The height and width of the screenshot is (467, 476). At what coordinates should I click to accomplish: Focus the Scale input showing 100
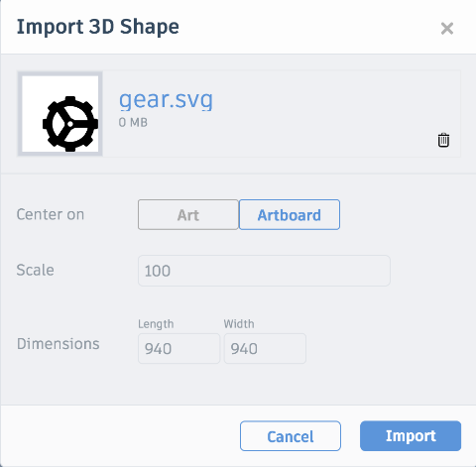pos(264,271)
